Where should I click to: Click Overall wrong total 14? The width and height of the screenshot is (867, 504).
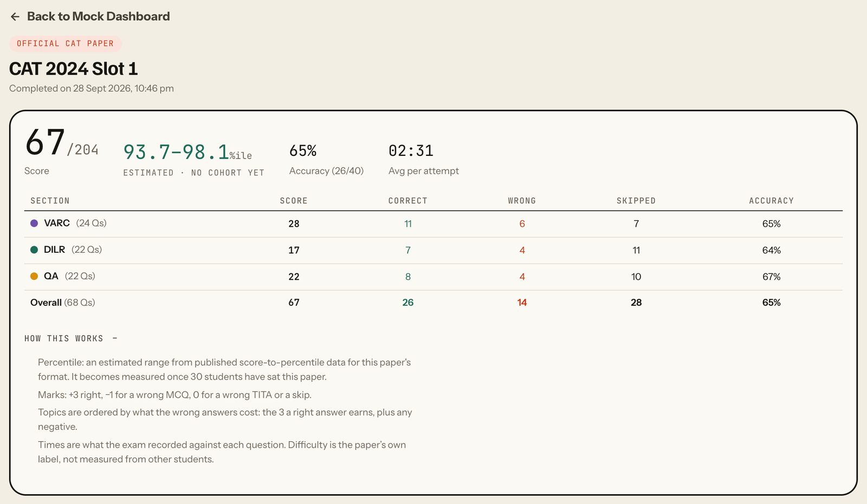[x=522, y=303]
